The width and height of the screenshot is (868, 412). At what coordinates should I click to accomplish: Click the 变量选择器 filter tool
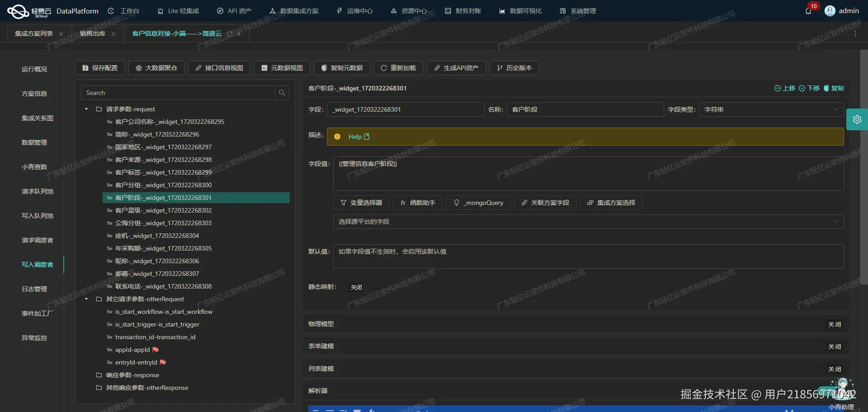point(361,203)
